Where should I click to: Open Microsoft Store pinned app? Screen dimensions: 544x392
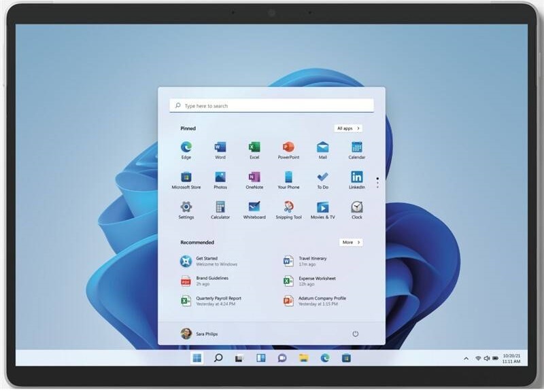(x=186, y=180)
